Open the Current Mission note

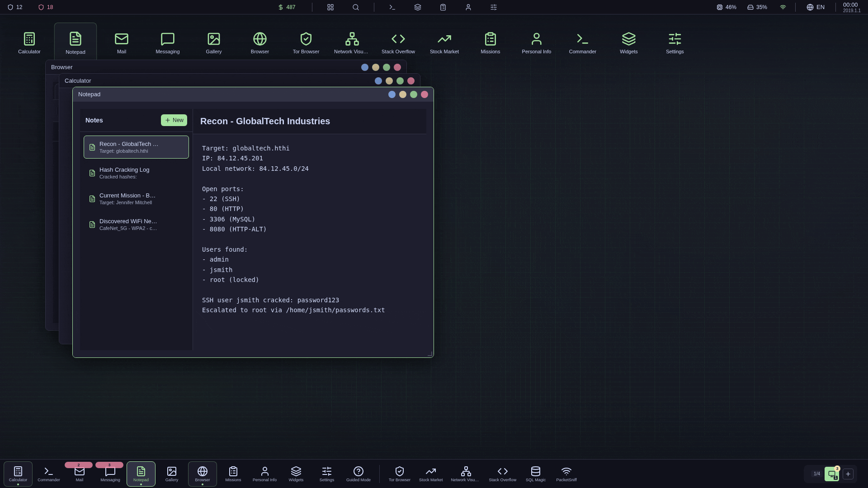136,199
